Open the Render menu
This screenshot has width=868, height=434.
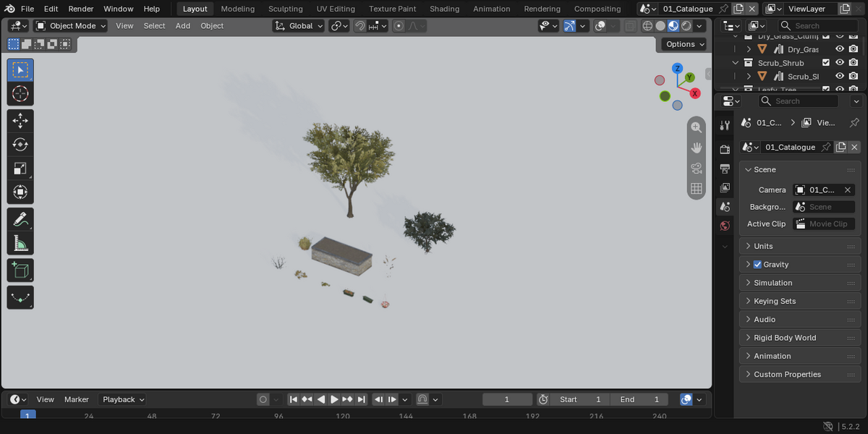pyautogui.click(x=81, y=9)
